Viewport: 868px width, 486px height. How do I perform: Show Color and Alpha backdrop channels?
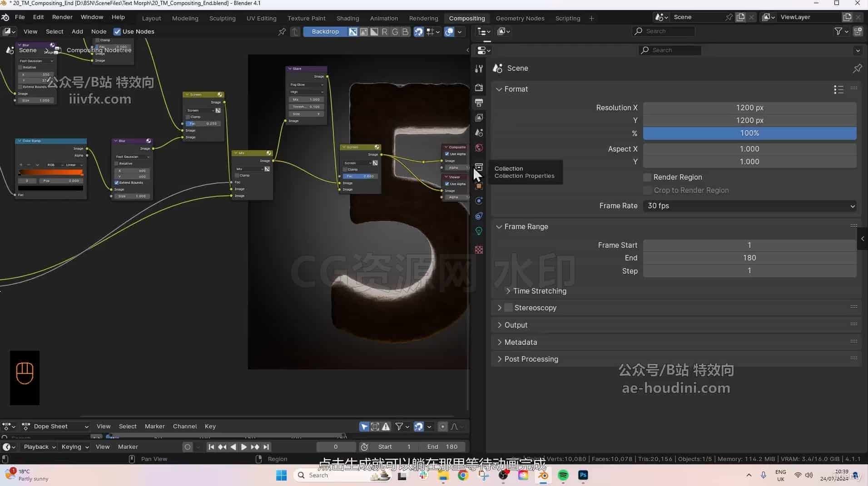[353, 32]
